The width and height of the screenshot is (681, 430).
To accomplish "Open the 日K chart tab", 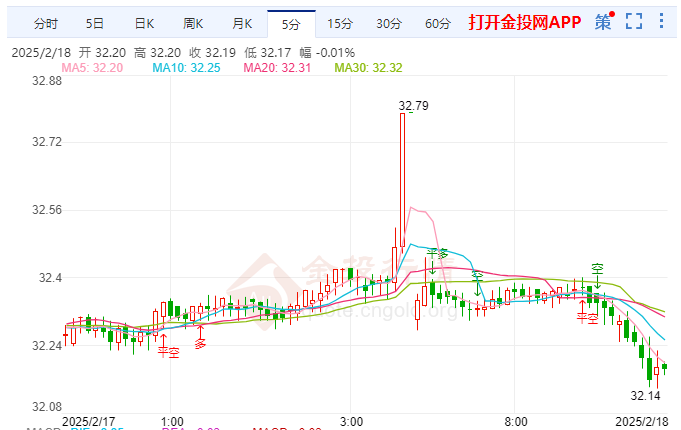I will 144,23.
